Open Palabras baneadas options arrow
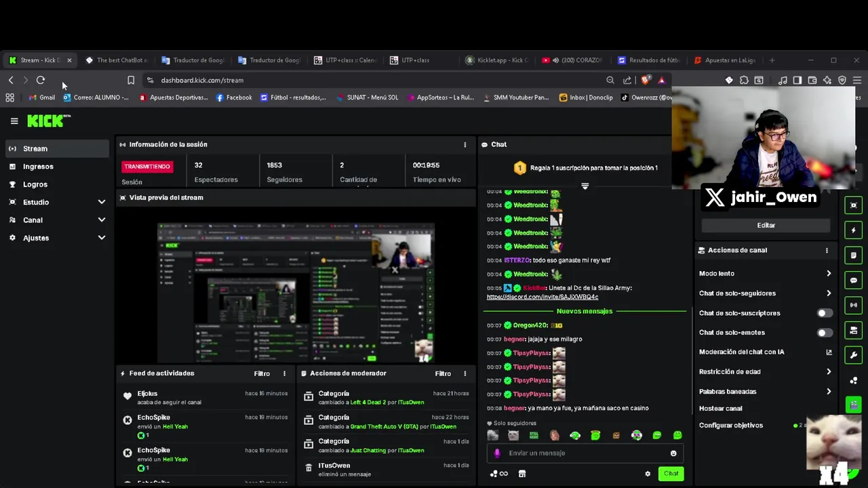This screenshot has height=488, width=868. (829, 392)
